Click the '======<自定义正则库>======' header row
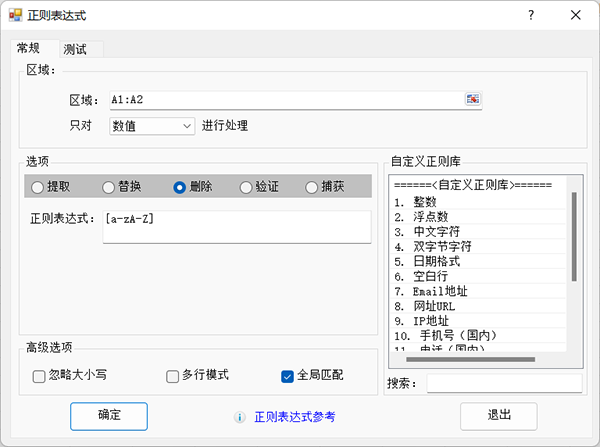Viewport: 600px width, 447px height. click(479, 185)
